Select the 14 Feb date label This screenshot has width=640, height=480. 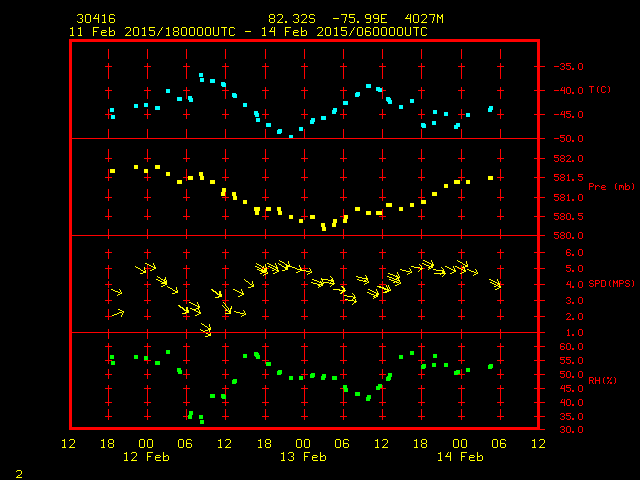[460, 457]
